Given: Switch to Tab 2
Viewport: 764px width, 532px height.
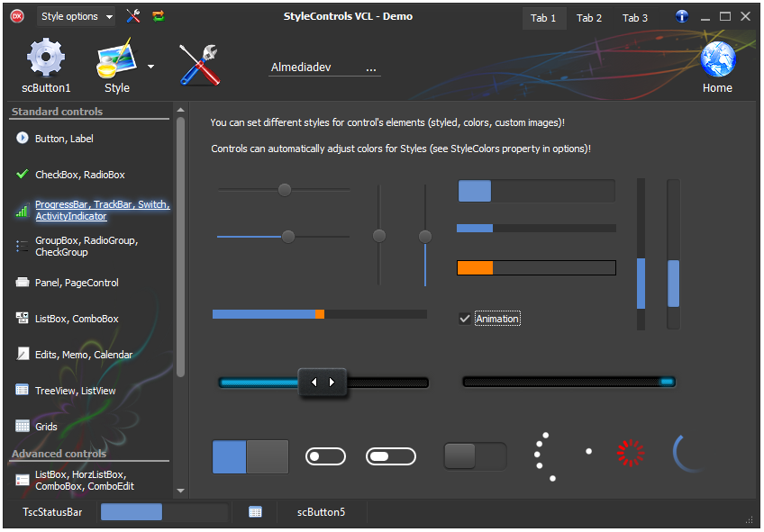Looking at the screenshot, I should click(589, 18).
